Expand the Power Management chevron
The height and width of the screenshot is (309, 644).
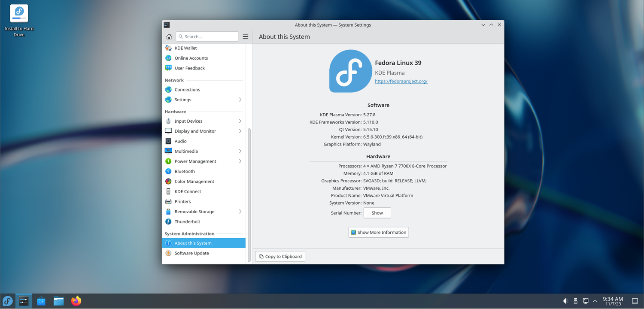(x=240, y=161)
